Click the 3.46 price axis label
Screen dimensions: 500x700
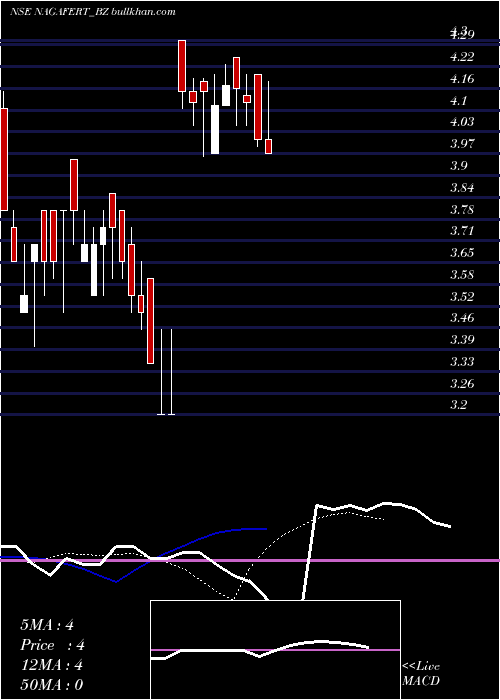462,318
